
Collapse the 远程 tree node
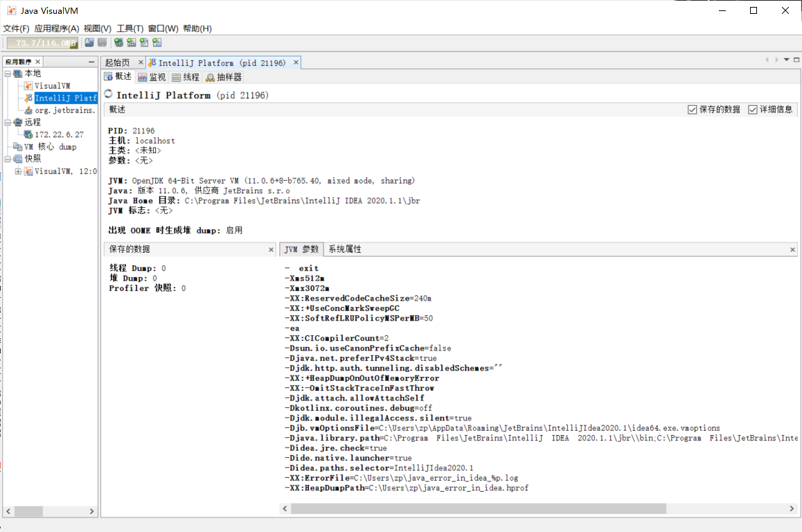pyautogui.click(x=8, y=122)
